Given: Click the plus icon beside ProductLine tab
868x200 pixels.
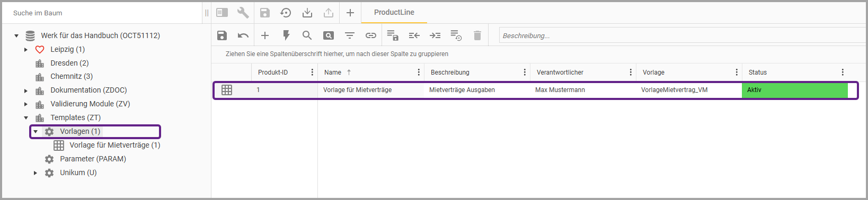Looking at the screenshot, I should click(x=350, y=13).
